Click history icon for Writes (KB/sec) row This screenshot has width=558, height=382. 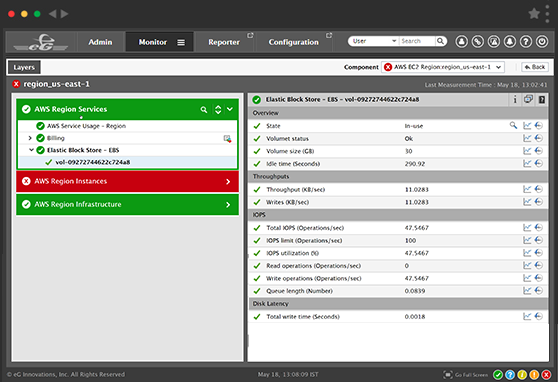tap(539, 202)
